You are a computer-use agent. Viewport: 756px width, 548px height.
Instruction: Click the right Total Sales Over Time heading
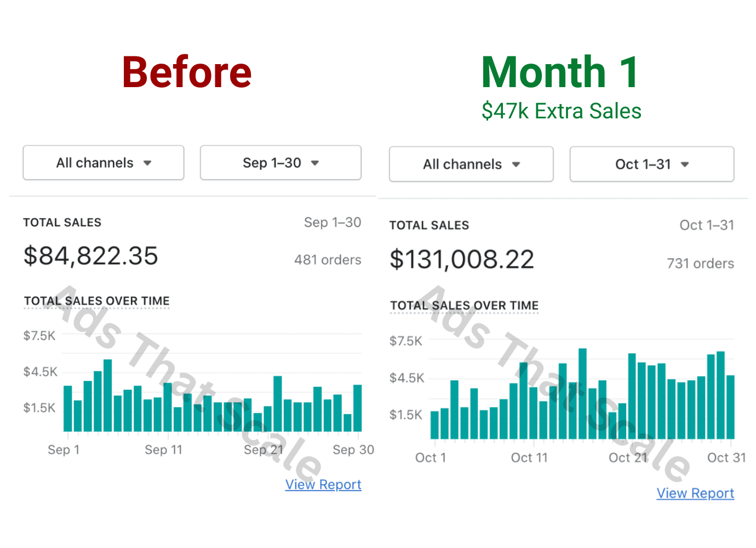coord(465,305)
